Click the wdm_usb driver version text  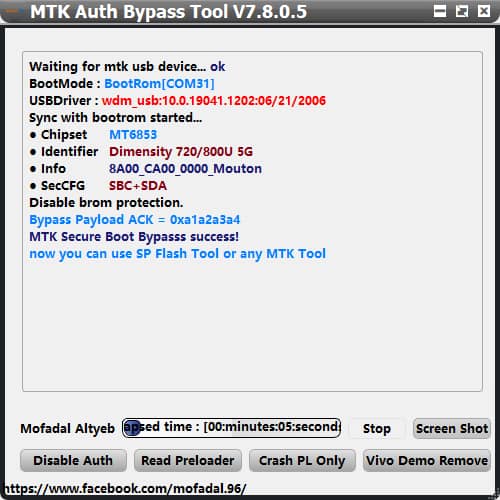pyautogui.click(x=214, y=101)
